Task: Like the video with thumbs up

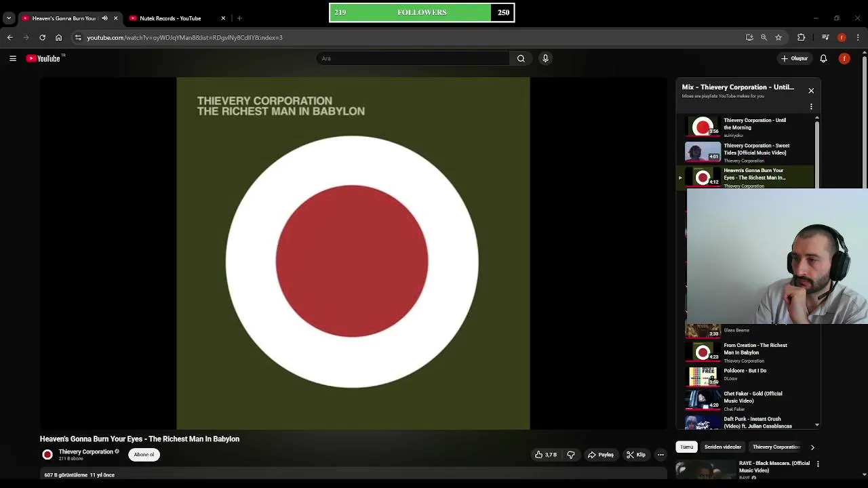Action: (x=546, y=455)
